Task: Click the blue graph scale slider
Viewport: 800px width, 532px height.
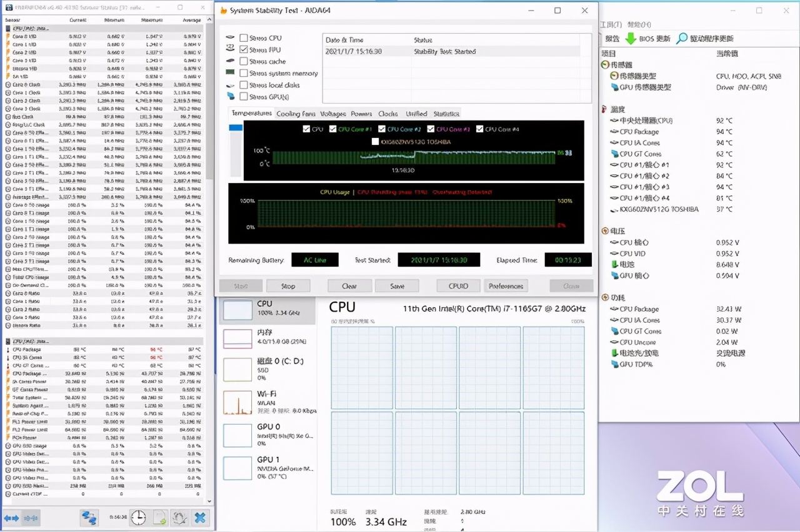Action: point(236,128)
